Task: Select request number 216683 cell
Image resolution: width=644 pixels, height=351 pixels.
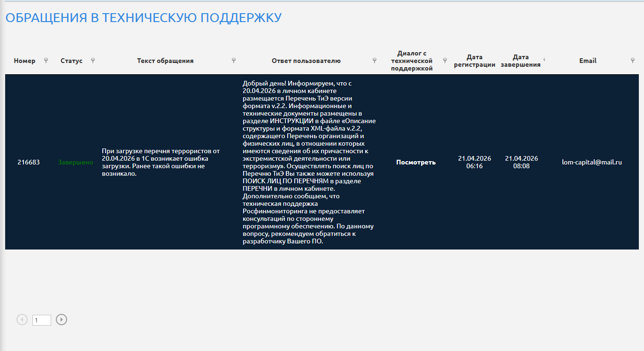Action: pyautogui.click(x=29, y=162)
